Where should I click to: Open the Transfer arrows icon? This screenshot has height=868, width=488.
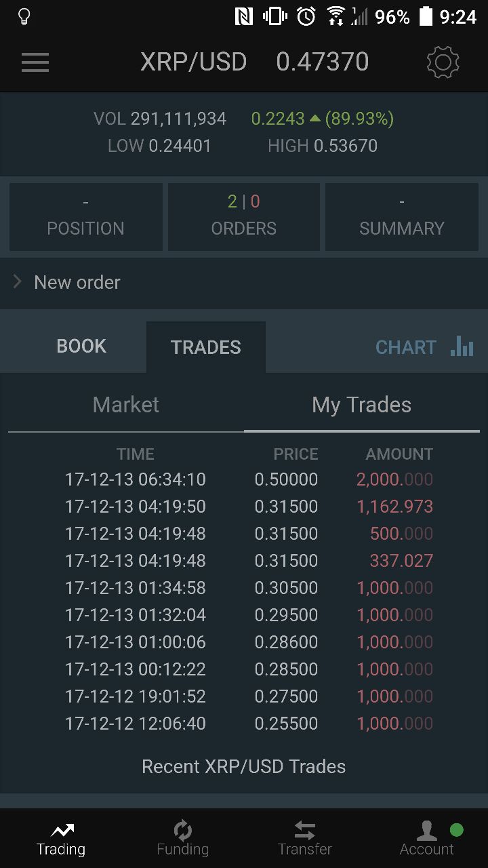click(x=304, y=830)
